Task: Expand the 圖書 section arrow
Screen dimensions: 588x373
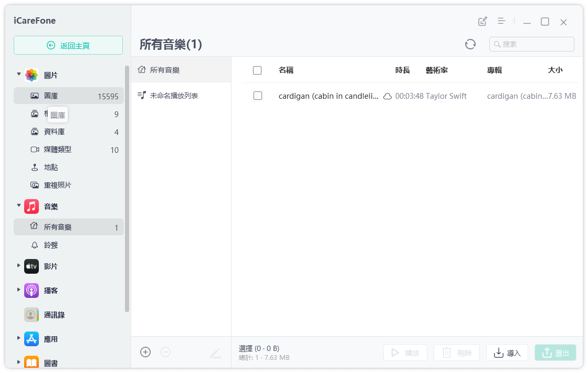Action: point(19,362)
